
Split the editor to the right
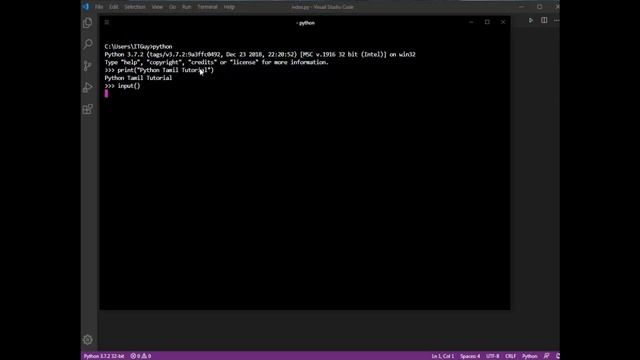tap(544, 20)
